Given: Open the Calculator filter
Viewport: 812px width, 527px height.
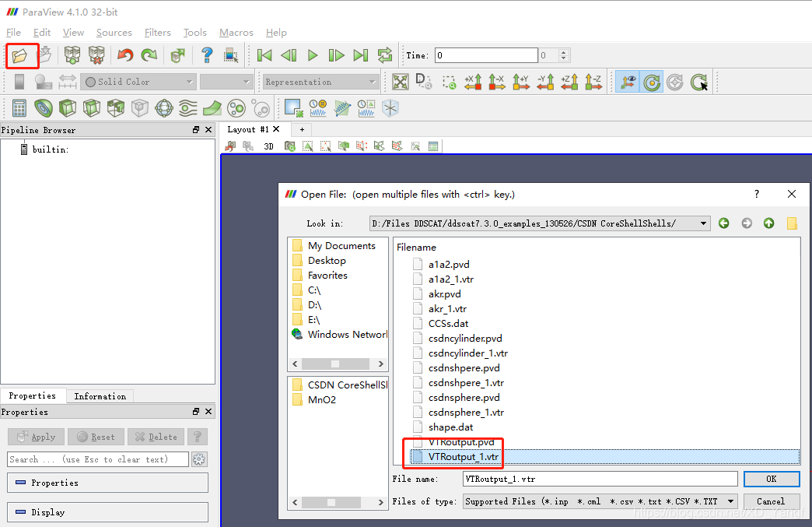Looking at the screenshot, I should click(19, 108).
